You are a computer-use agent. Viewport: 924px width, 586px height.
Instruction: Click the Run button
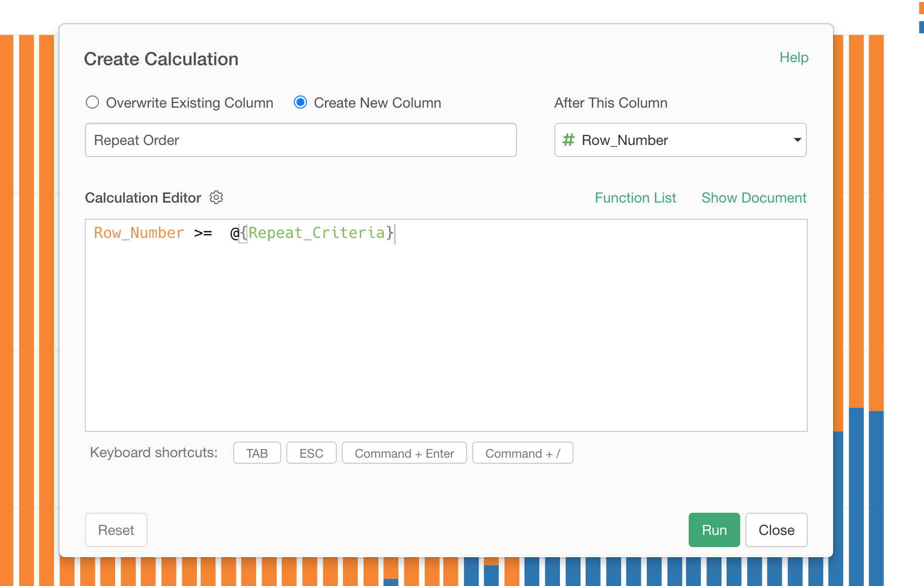coord(714,530)
